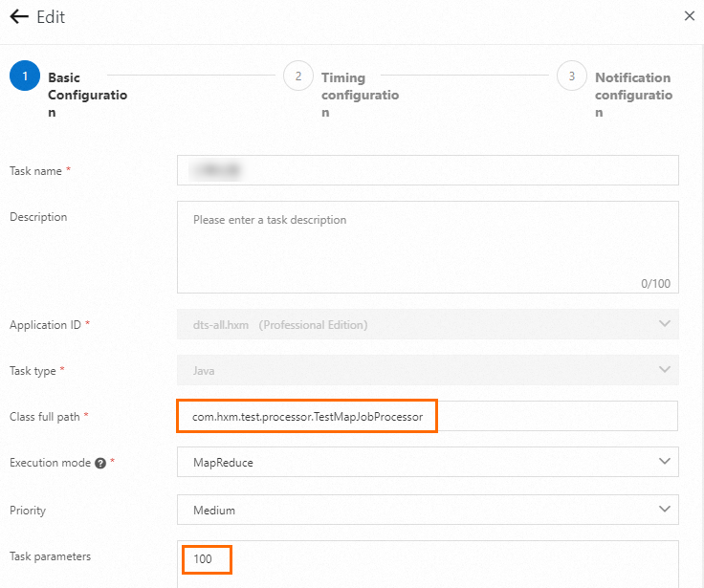This screenshot has height=588, width=704.
Task: Go to the Notification configuration step label
Action: (632, 95)
